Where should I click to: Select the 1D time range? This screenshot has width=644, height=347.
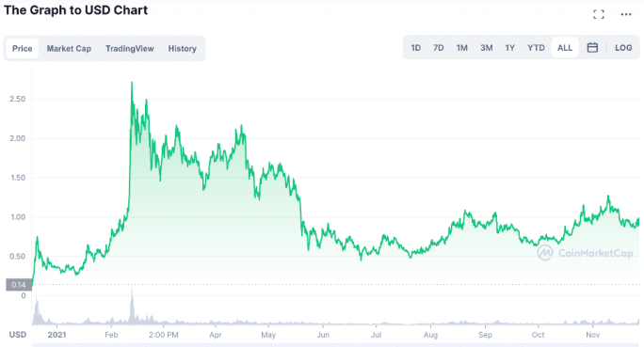click(415, 48)
